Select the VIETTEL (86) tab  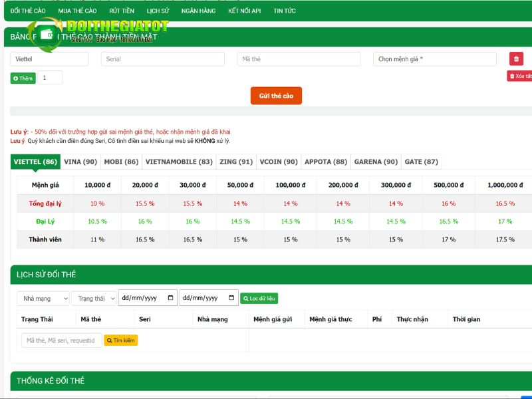click(x=35, y=162)
